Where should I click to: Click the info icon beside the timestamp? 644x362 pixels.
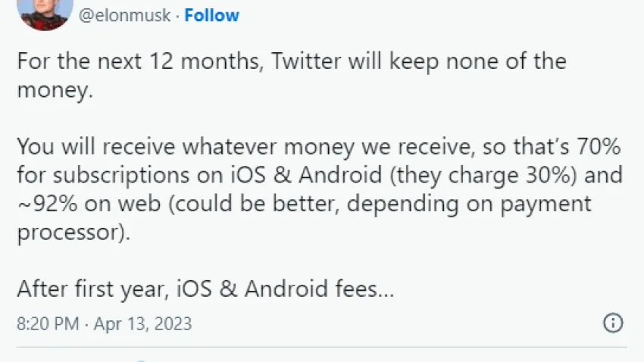pyautogui.click(x=613, y=323)
